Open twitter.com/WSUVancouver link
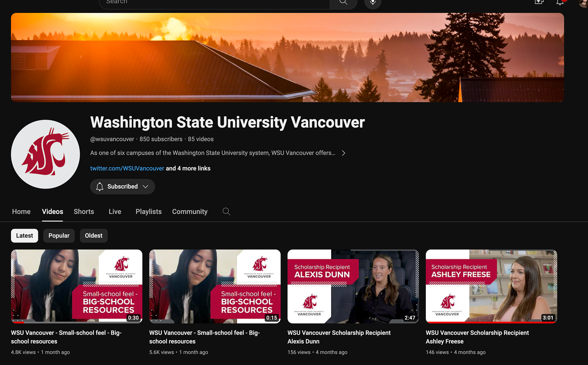Image resolution: width=588 pixels, height=365 pixels. point(127,168)
